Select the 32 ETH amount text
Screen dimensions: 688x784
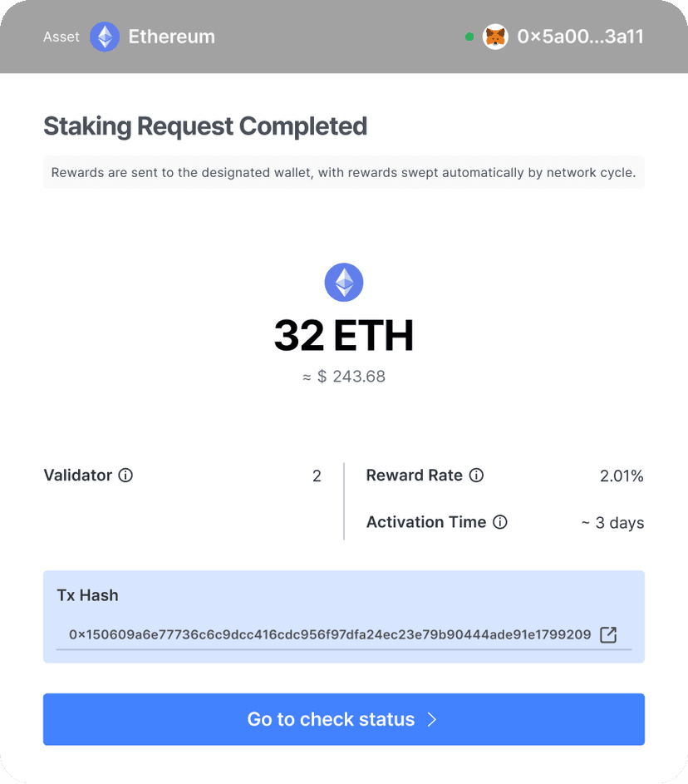(343, 335)
